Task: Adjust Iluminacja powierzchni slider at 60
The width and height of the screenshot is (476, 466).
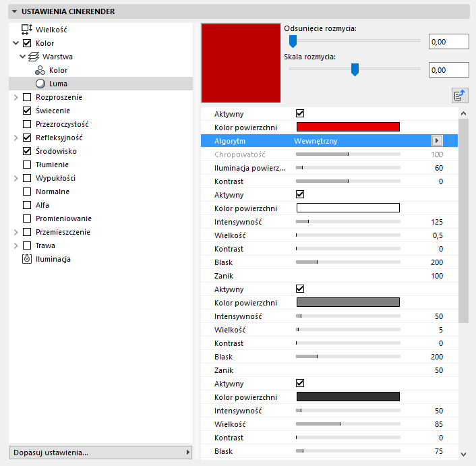Action: click(348, 167)
